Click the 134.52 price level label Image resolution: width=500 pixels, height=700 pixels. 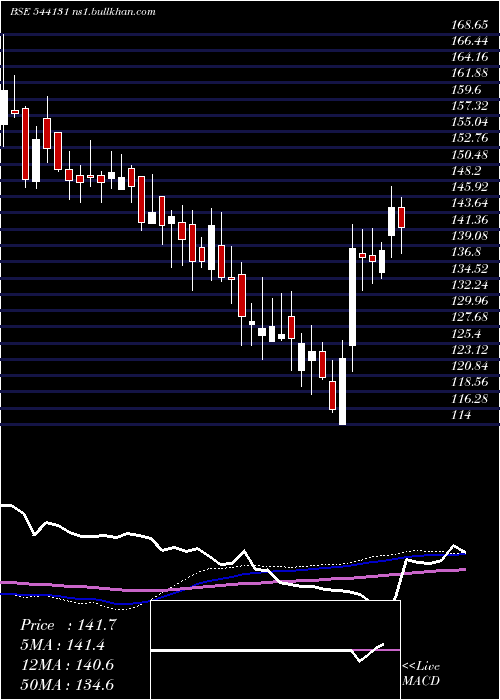[x=470, y=269]
